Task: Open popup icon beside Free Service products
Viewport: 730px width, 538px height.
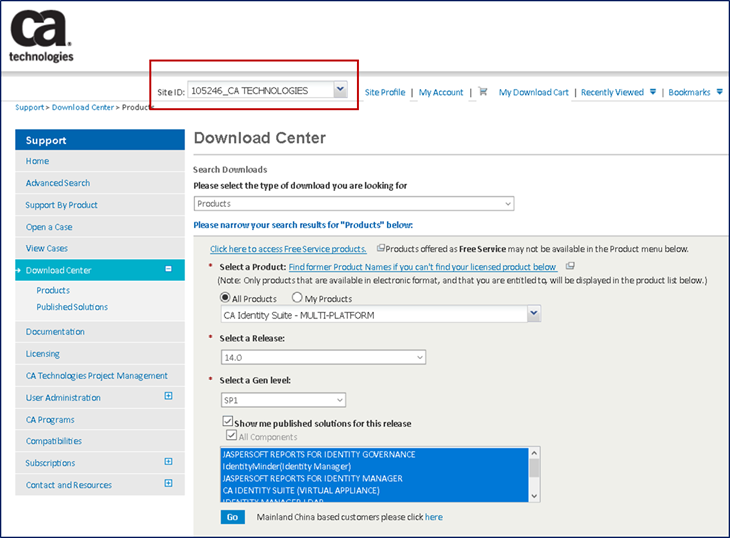Action: click(380, 248)
